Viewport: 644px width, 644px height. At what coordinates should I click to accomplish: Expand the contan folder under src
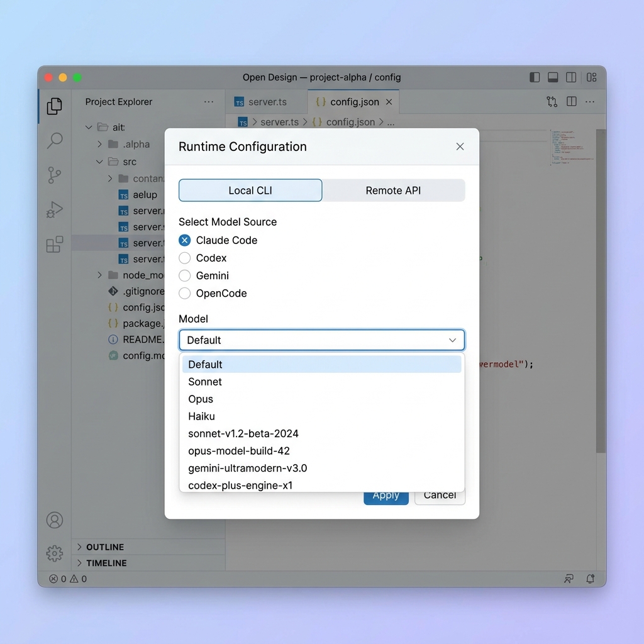pyautogui.click(x=109, y=179)
